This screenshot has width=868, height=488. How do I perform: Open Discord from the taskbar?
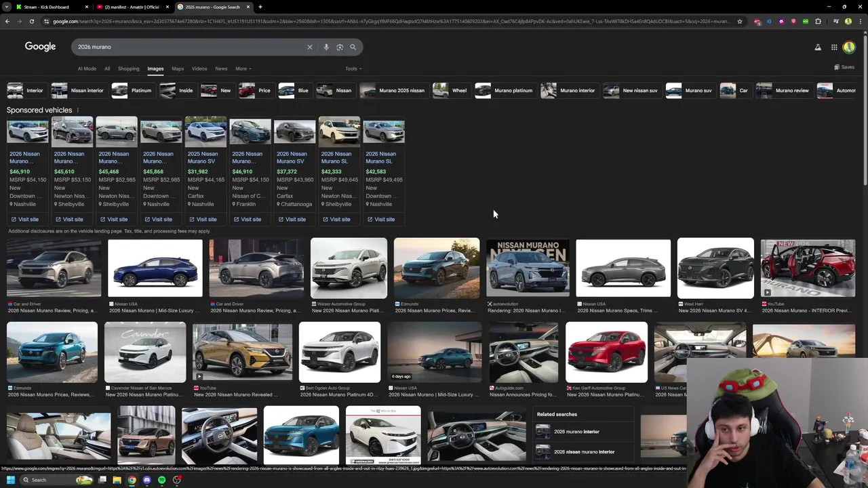tap(146, 480)
